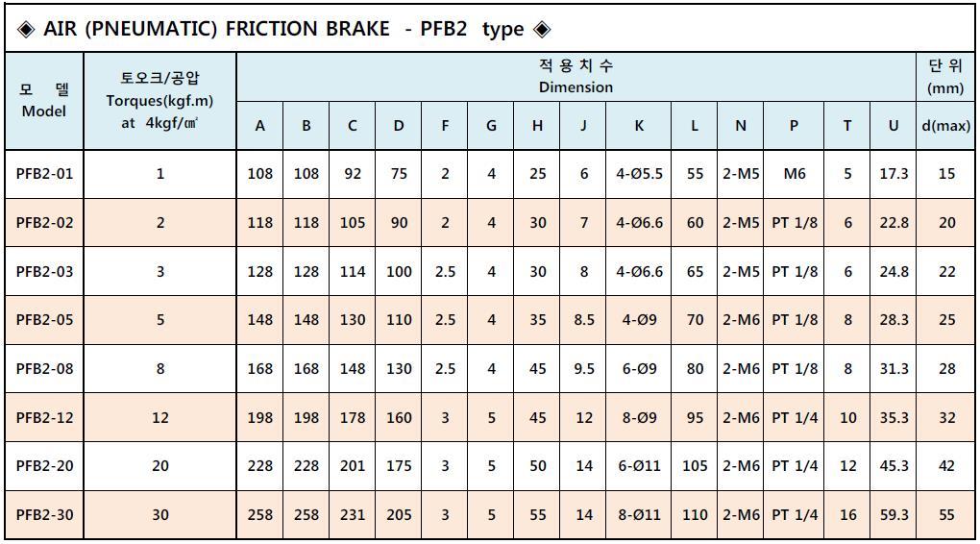Select the PFB2-12 model cell
Viewport: 980px width, 544px height.
pyautogui.click(x=44, y=418)
